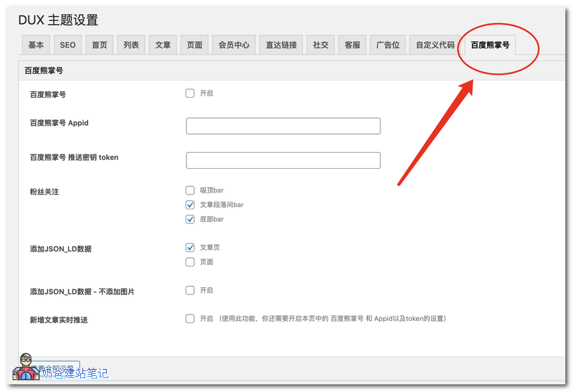Focus the 推送密钥 token input field
This screenshot has width=573, height=392.
[283, 160]
